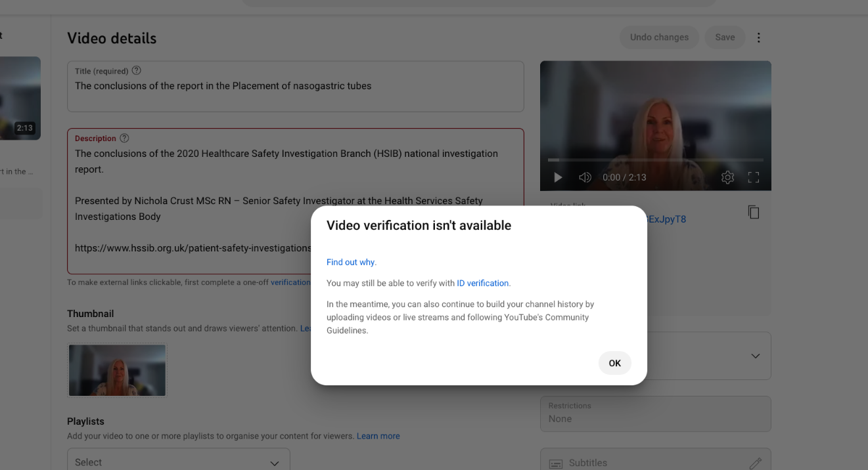The height and width of the screenshot is (470, 868).
Task: Enter fullscreen on video preview
Action: coord(754,177)
